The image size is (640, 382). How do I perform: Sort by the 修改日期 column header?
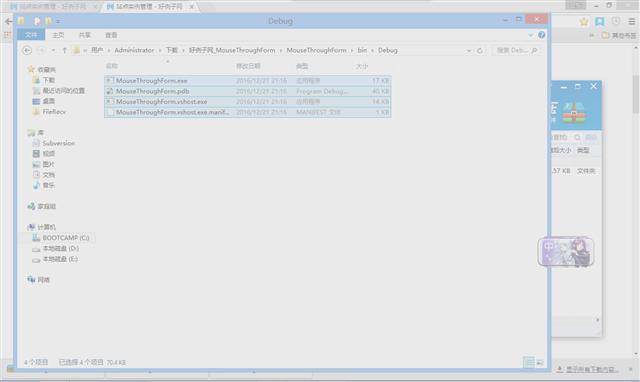(x=248, y=66)
